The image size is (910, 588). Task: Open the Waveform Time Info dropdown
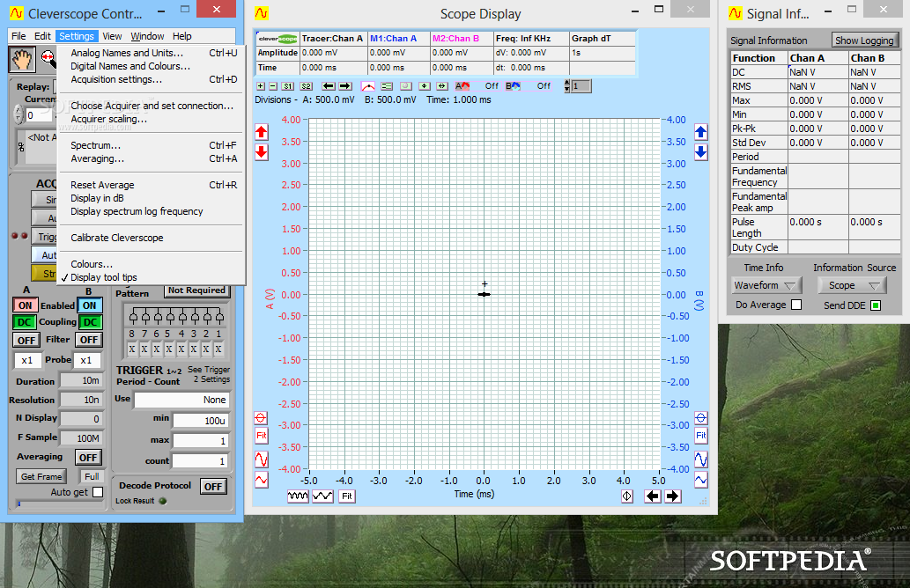[x=766, y=285]
